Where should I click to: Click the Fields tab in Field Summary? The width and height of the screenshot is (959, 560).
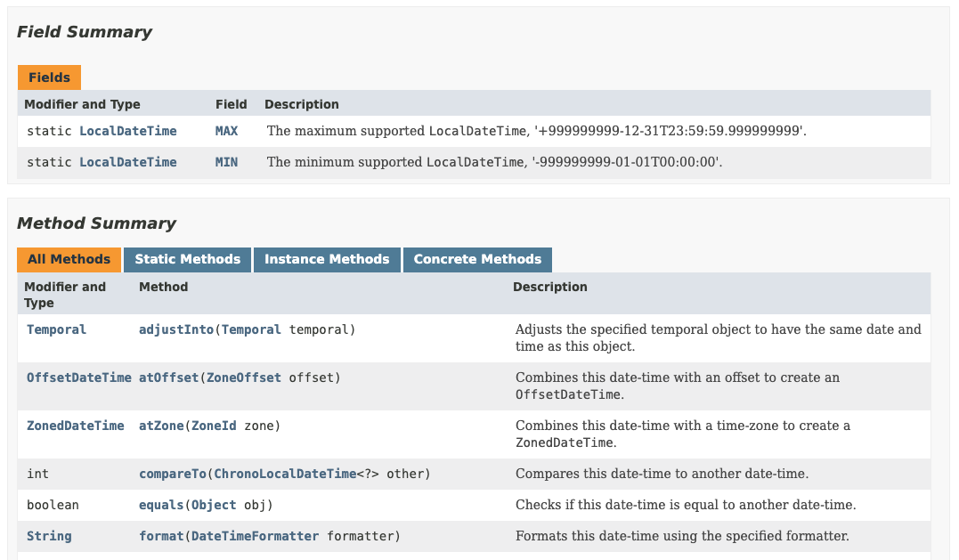[x=49, y=77]
